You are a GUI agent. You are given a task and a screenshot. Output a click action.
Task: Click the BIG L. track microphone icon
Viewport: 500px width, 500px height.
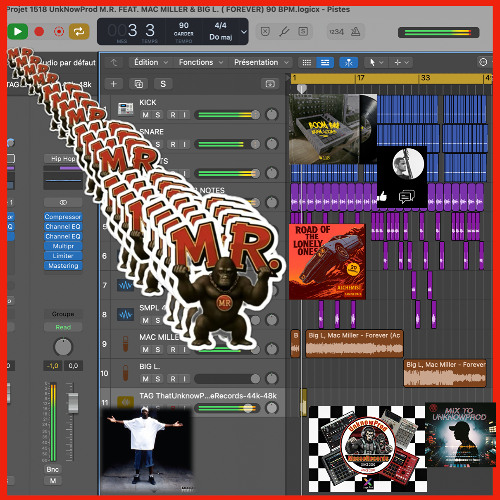tap(125, 373)
